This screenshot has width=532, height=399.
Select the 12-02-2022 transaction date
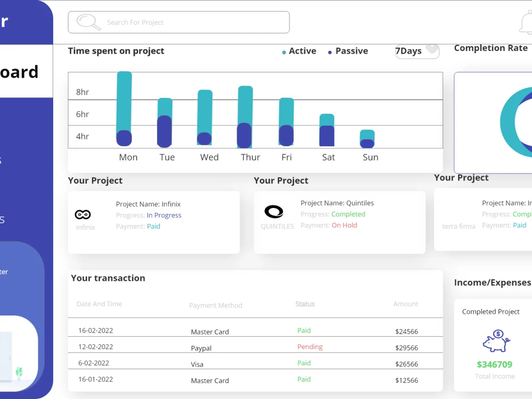tap(96, 347)
